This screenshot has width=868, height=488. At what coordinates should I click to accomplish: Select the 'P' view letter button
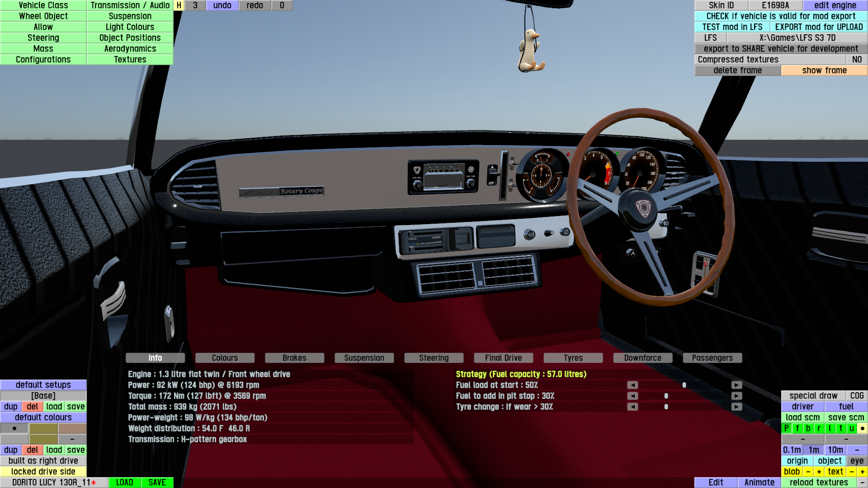786,428
